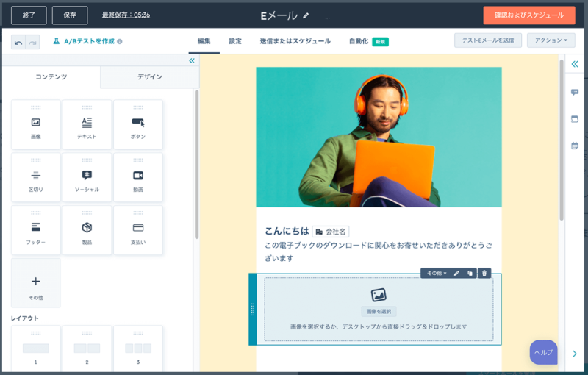Expand the right sidebar double chevron
This screenshot has height=375, width=588.
click(575, 64)
